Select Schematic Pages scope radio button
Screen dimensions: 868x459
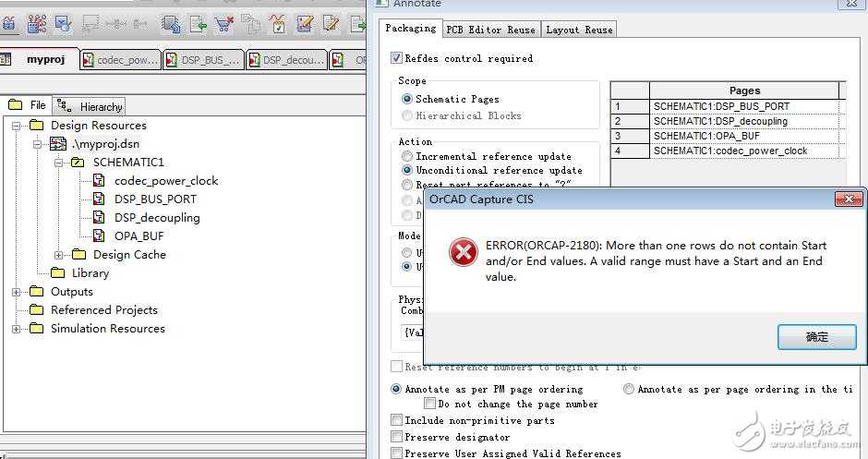[x=407, y=99]
